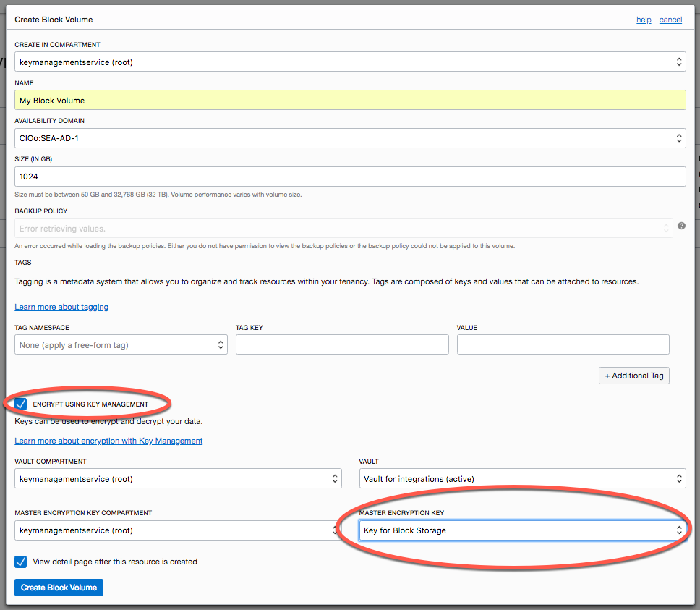Viewport: 700px width, 610px height.
Task: Click the Tag Key input field
Action: point(342,345)
